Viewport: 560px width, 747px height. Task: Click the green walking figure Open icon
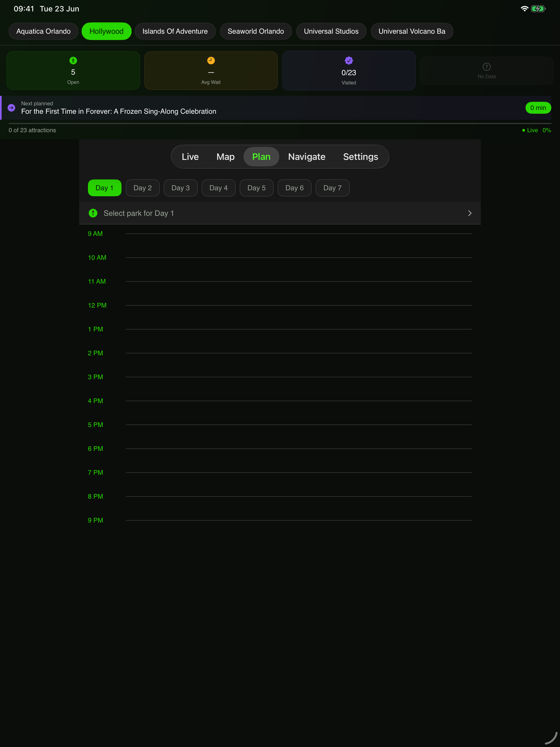coord(73,61)
